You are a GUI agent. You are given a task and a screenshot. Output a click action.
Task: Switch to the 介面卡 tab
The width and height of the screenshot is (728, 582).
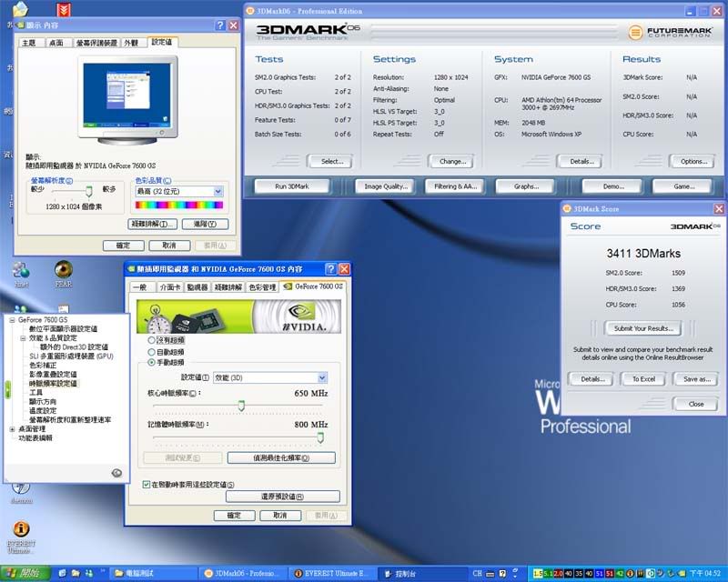click(170, 287)
